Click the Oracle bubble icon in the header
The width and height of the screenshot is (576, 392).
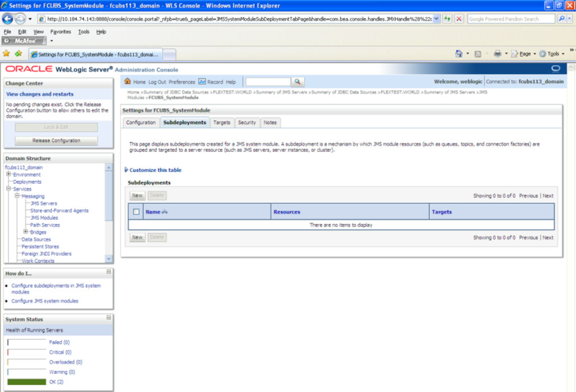[556, 68]
